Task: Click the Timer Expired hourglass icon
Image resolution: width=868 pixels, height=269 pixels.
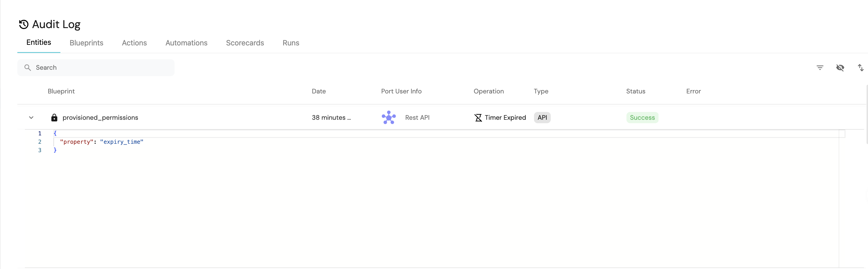Action: point(478,117)
